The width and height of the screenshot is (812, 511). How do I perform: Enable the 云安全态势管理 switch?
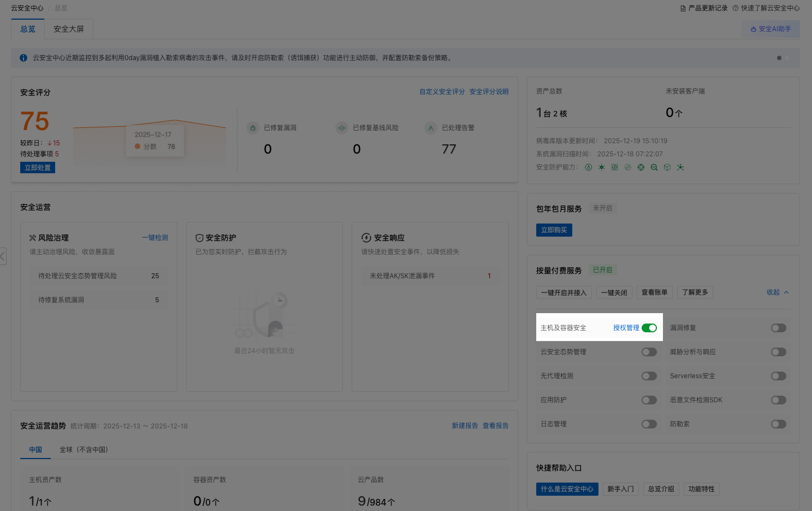649,352
